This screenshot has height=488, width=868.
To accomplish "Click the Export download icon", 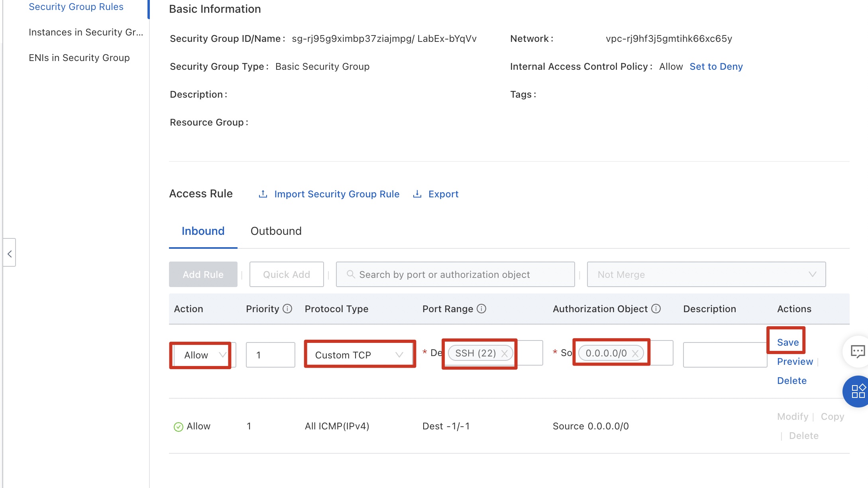I will (417, 194).
